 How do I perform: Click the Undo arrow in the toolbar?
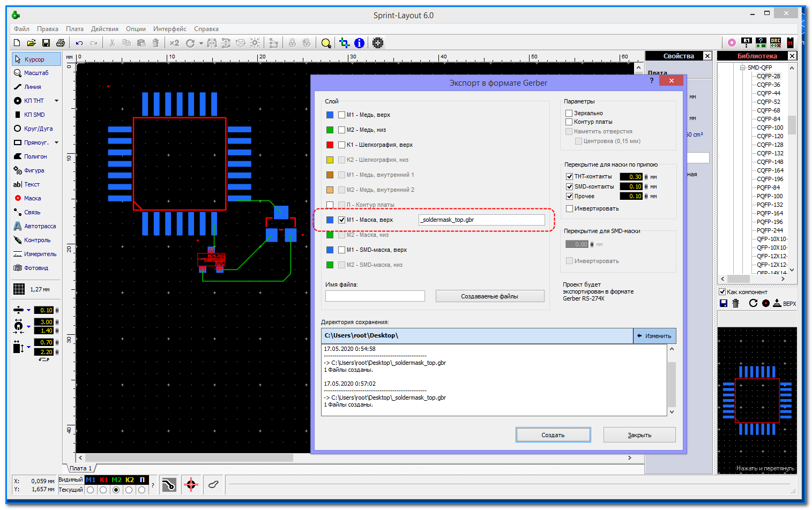click(79, 43)
